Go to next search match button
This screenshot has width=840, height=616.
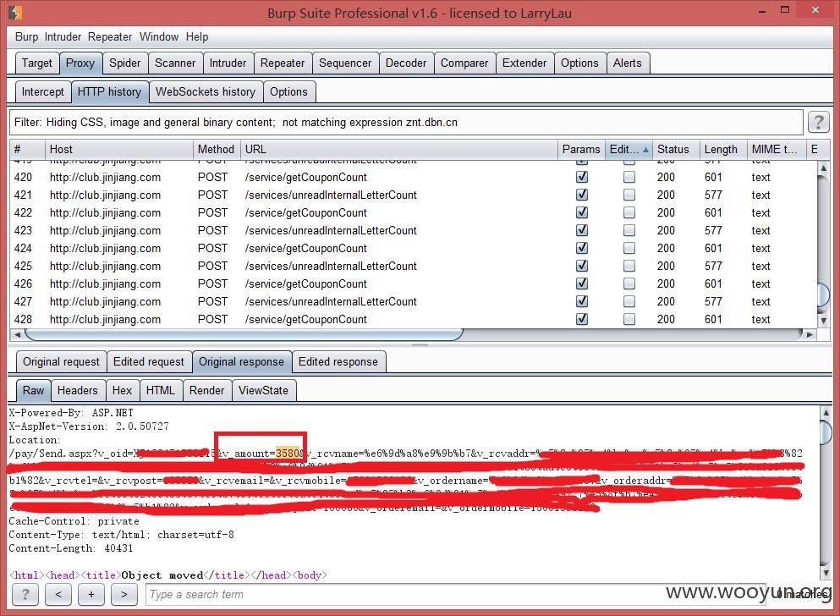124,594
